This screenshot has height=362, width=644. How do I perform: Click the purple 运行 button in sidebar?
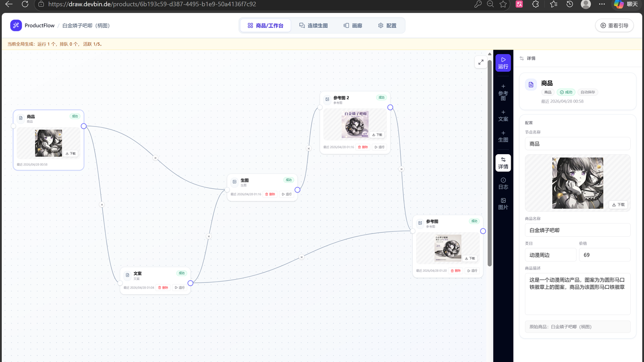point(503,63)
